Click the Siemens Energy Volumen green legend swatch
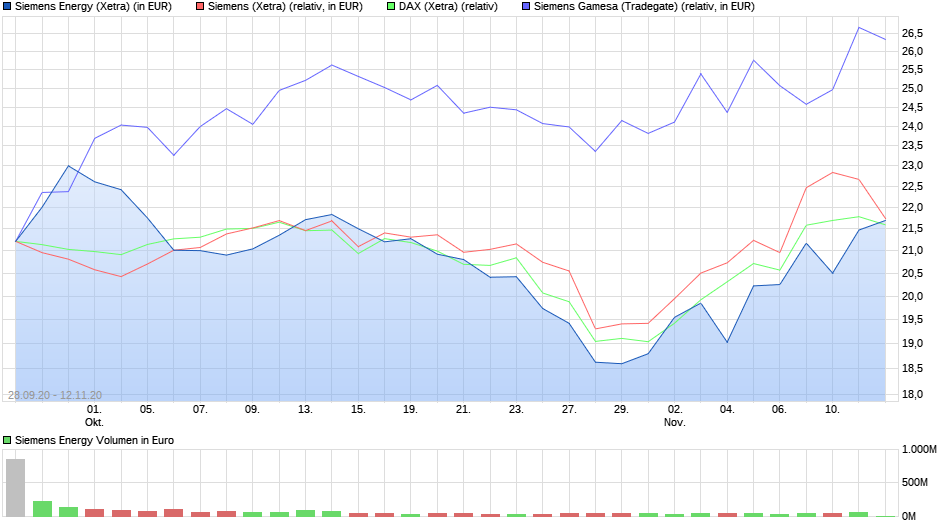The width and height of the screenshot is (940, 526). pos(7,440)
